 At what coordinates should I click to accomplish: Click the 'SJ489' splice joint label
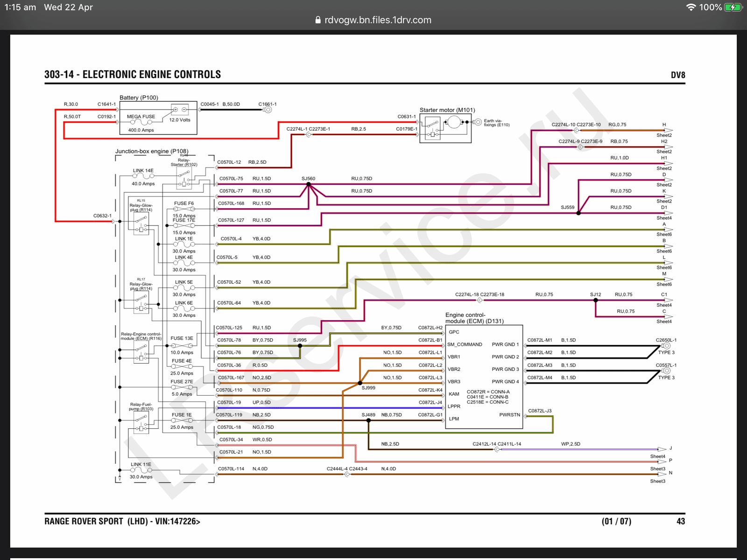(368, 415)
